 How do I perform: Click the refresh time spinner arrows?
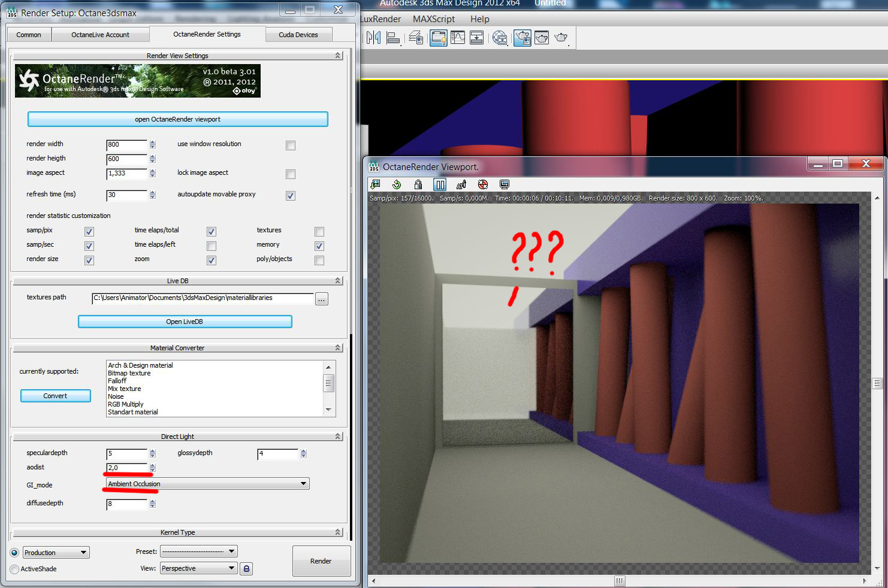click(x=153, y=195)
